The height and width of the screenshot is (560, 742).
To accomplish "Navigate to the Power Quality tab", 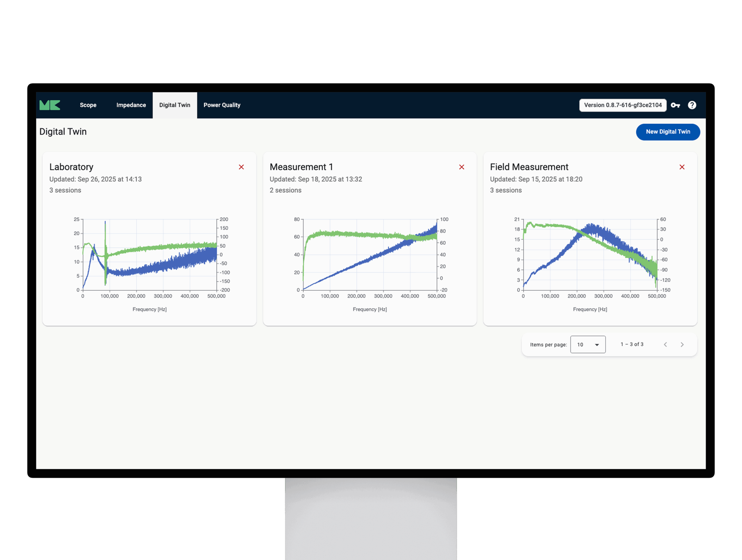I will tap(222, 105).
